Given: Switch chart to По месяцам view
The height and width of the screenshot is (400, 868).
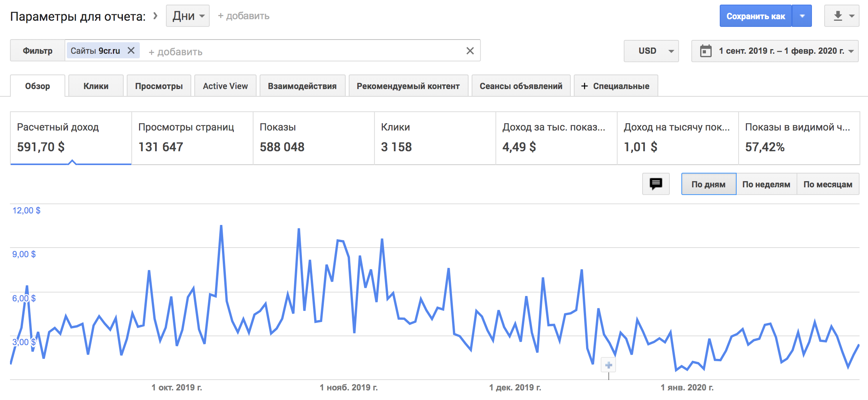Looking at the screenshot, I should [x=828, y=184].
